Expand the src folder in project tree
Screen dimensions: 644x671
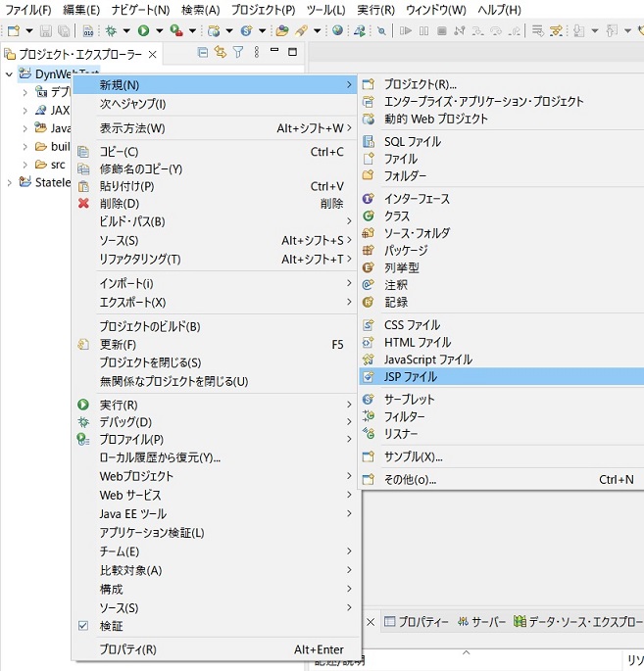click(x=25, y=165)
